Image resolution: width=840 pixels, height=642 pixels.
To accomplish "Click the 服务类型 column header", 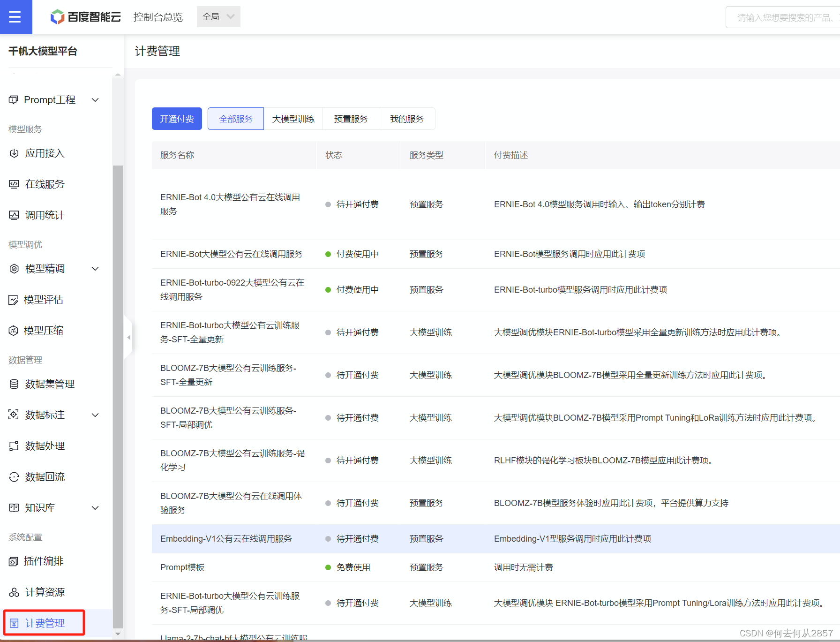I will 426,155.
